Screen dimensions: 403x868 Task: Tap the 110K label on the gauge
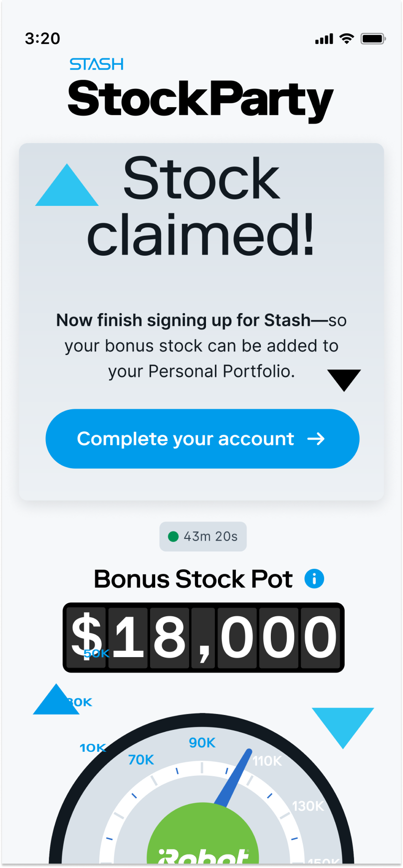(267, 761)
